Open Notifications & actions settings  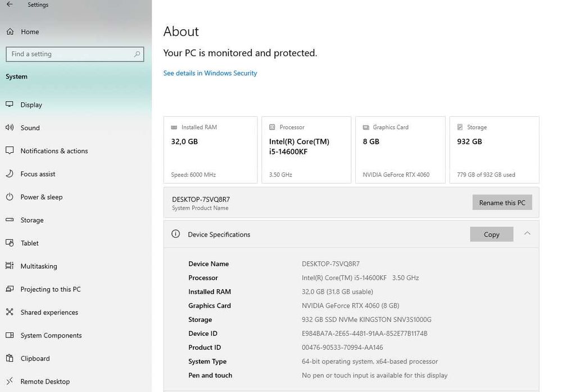coord(54,151)
